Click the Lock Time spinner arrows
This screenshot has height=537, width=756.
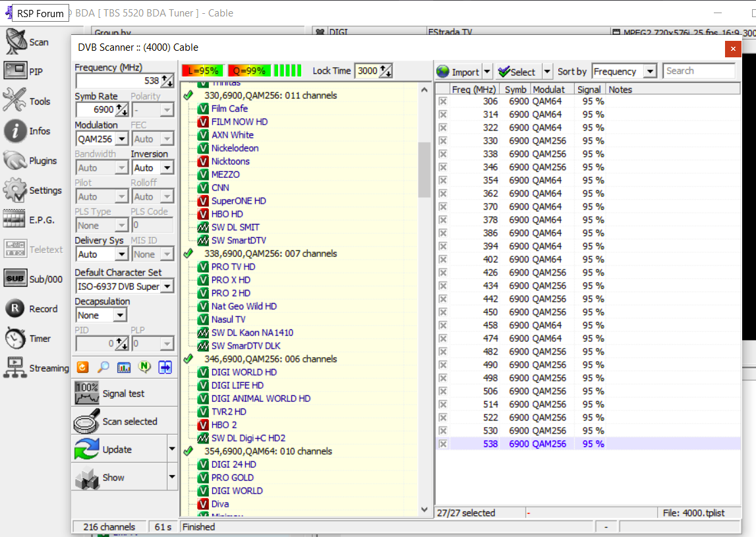point(386,71)
